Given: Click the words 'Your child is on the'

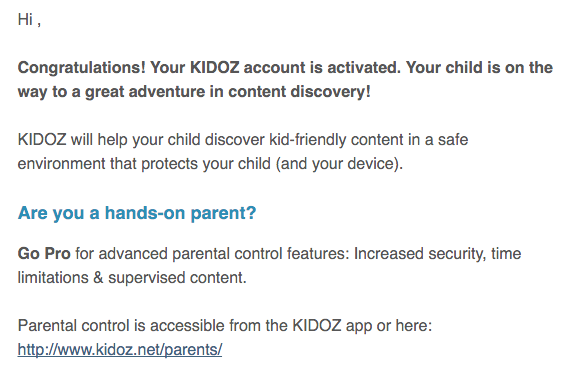Looking at the screenshot, I should [479, 67].
